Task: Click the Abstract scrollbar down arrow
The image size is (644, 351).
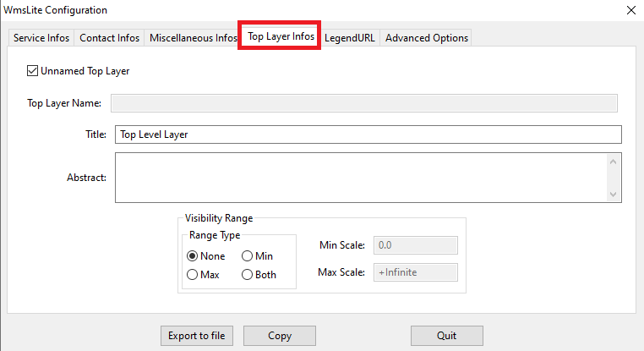Action: (614, 194)
